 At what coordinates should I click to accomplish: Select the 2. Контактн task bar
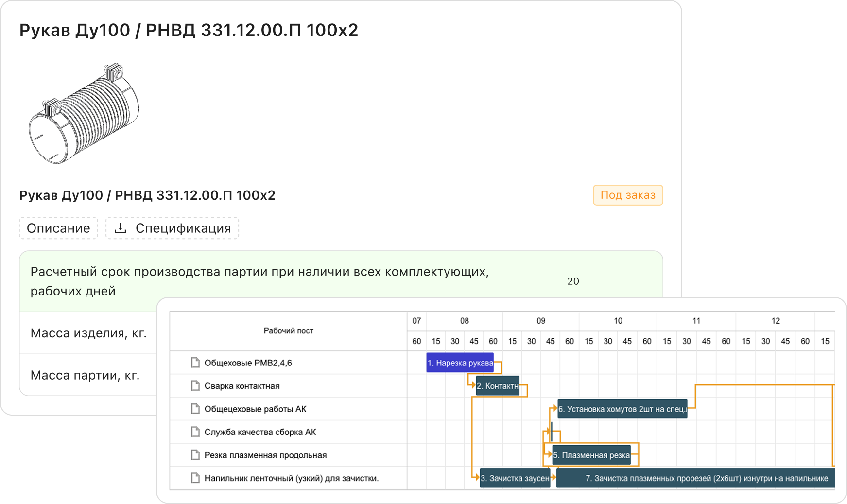(497, 386)
